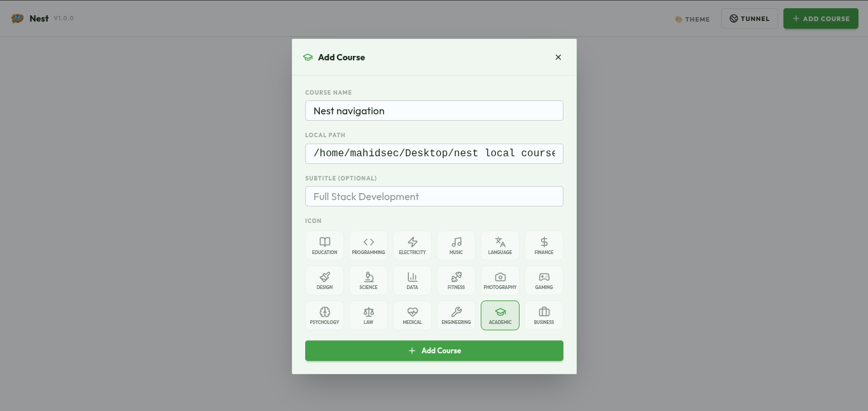Pick the Gaming controller icon

click(x=544, y=280)
